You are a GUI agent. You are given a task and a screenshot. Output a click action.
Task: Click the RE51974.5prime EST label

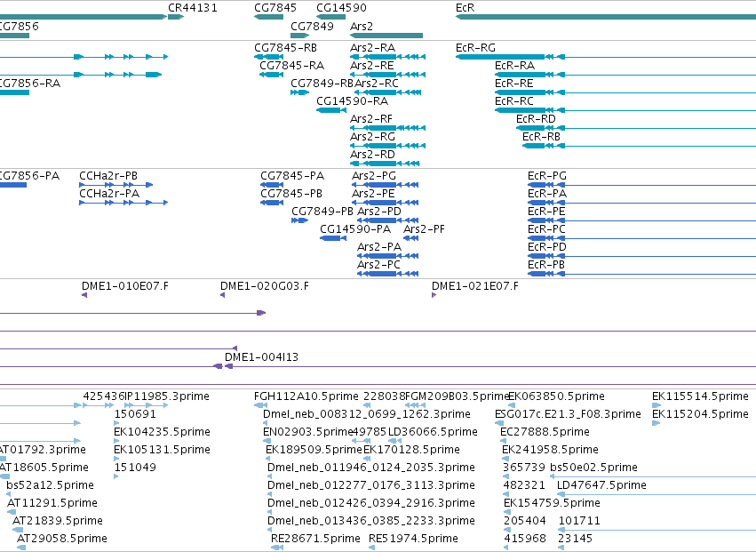413,539
